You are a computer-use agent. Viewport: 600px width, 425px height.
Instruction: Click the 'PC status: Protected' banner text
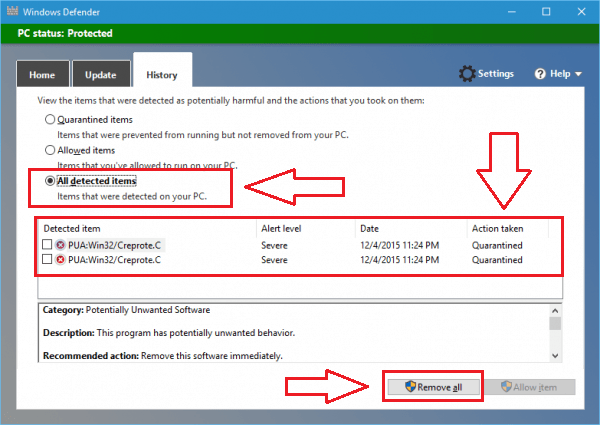[65, 33]
